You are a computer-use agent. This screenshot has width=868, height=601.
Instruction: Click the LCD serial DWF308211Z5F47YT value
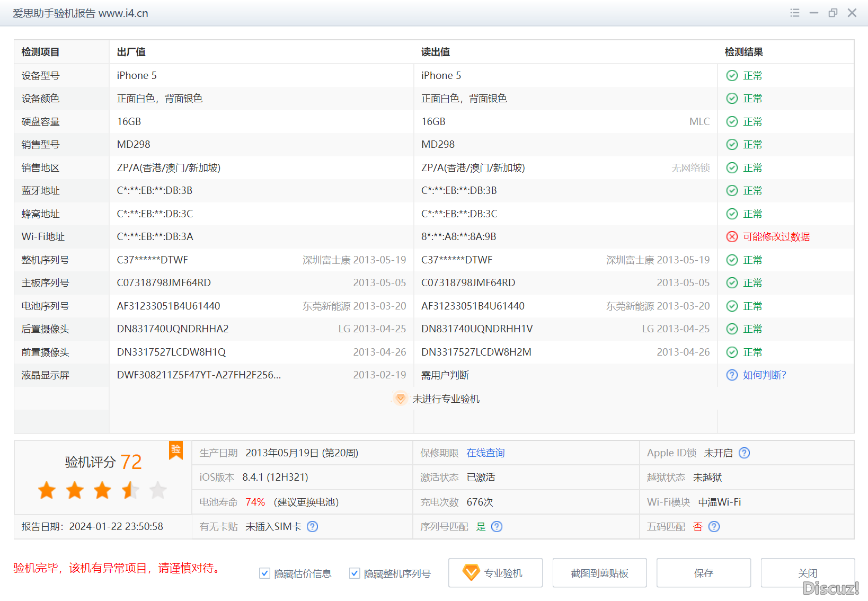199,375
